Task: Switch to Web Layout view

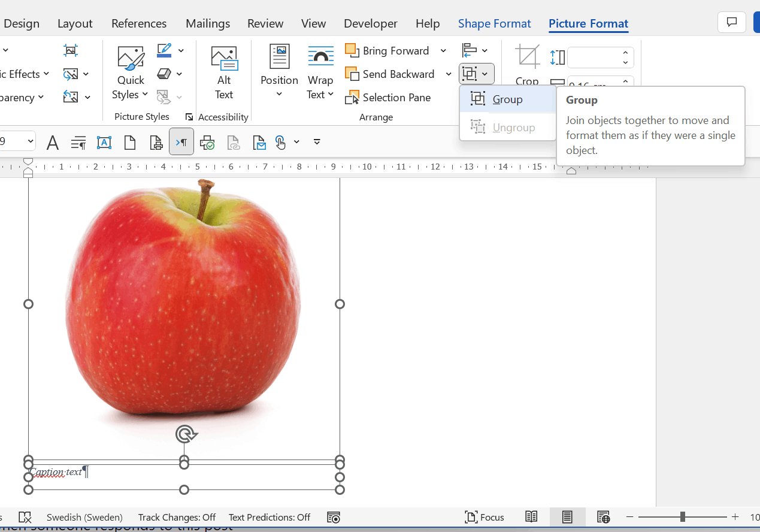Action: [603, 517]
